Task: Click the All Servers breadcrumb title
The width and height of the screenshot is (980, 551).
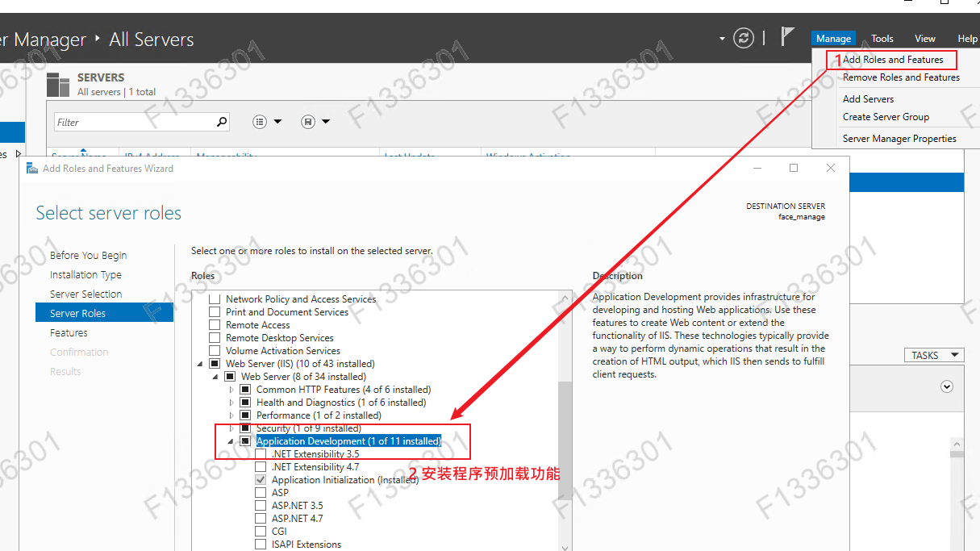Action: 152,40
